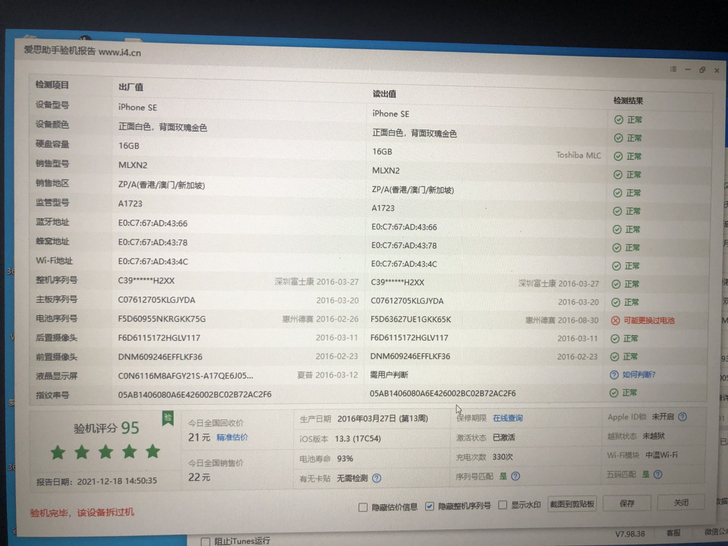728x546 pixels.
Task: Click help icon beside 有无卡贴 无需检测
Action: [377, 478]
